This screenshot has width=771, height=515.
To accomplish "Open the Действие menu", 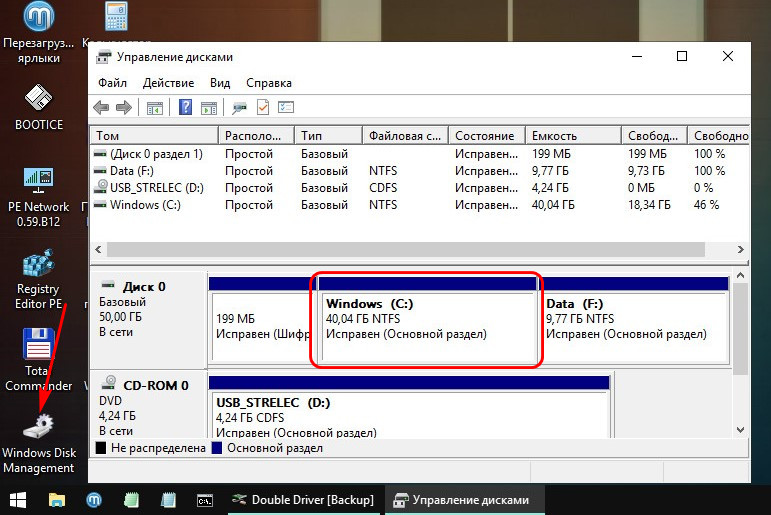I will click(168, 83).
